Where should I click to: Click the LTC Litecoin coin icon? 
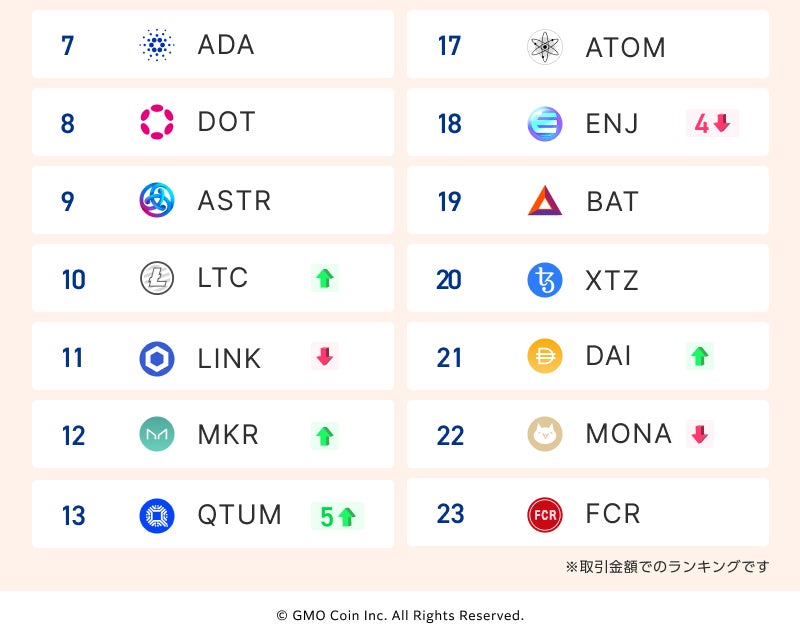[x=157, y=278]
